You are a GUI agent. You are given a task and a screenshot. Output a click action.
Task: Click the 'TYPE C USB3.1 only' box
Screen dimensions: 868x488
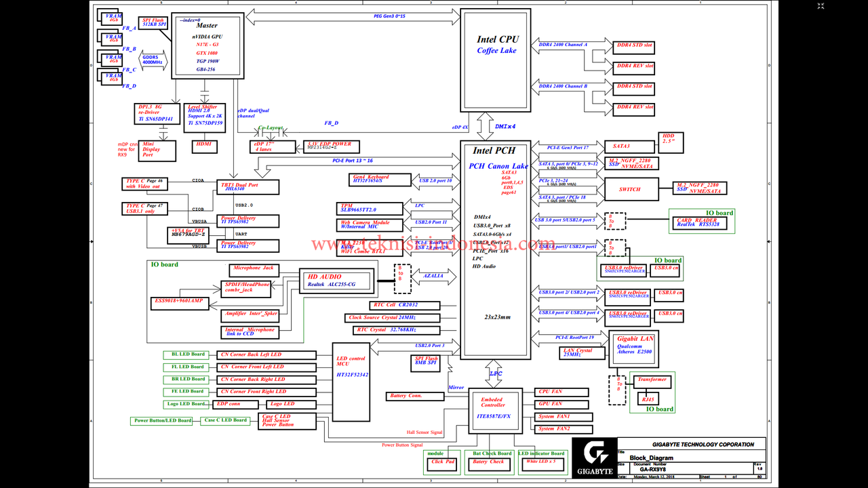click(x=145, y=208)
